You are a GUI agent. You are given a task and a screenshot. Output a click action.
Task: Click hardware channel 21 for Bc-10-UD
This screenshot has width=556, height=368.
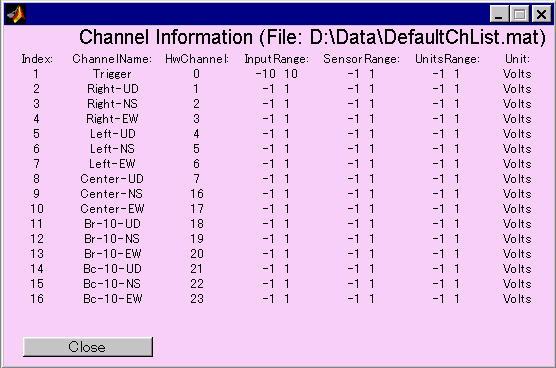[x=196, y=269]
